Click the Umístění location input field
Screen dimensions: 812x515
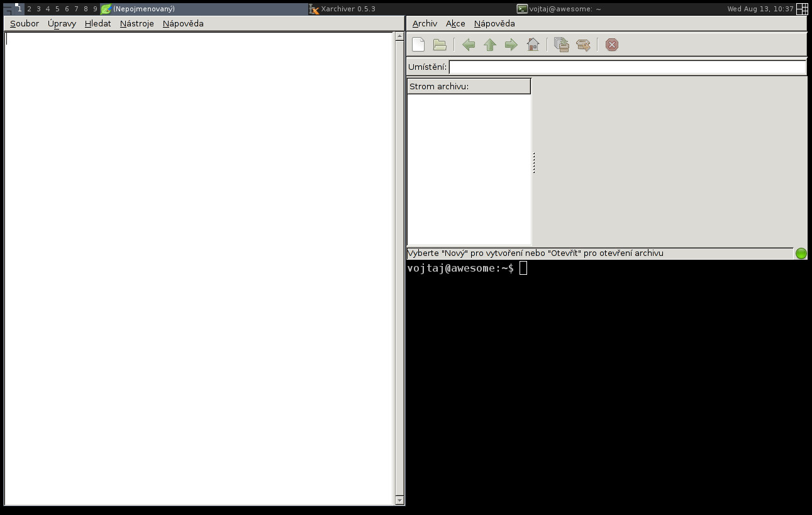point(627,67)
